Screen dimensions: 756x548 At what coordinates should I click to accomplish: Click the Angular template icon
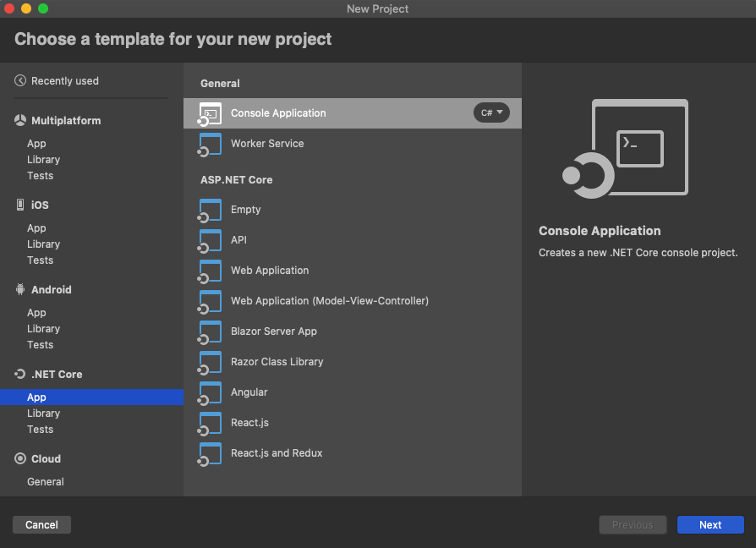(x=210, y=393)
